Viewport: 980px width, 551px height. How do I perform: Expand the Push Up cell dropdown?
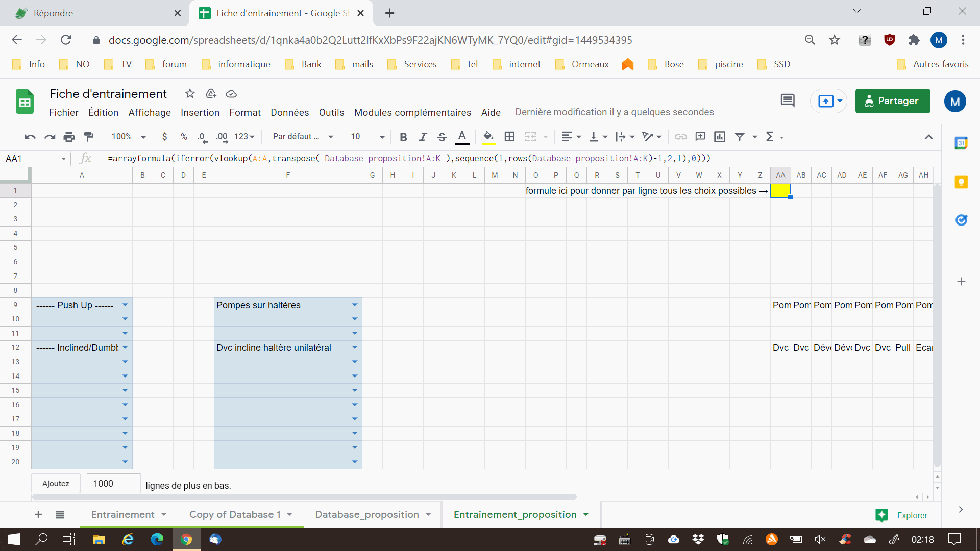coord(125,305)
